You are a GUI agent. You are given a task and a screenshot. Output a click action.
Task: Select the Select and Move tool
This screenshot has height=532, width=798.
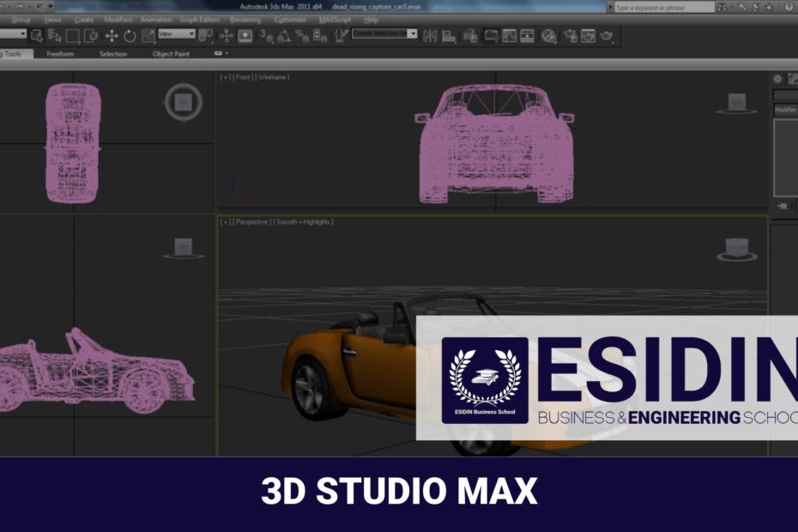[x=113, y=36]
